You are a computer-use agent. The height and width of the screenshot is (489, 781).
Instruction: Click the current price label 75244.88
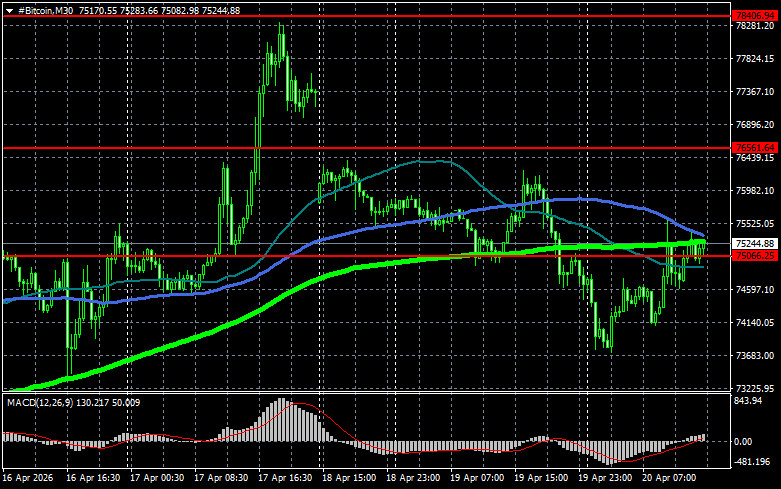pos(755,244)
